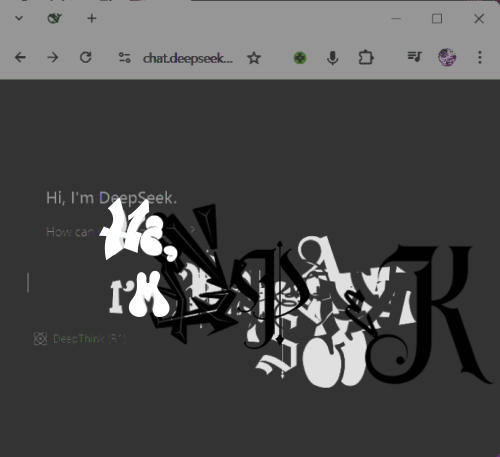The height and width of the screenshot is (457, 500).
Task: Open the Chrome three-dot menu
Action: (480, 57)
